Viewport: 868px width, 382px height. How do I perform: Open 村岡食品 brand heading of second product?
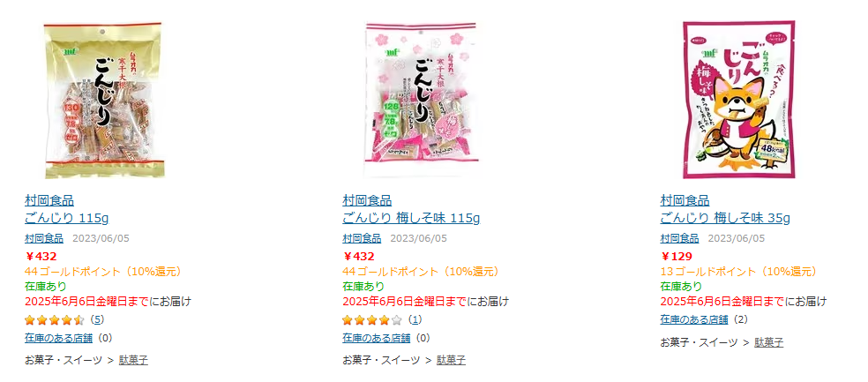[x=367, y=200]
